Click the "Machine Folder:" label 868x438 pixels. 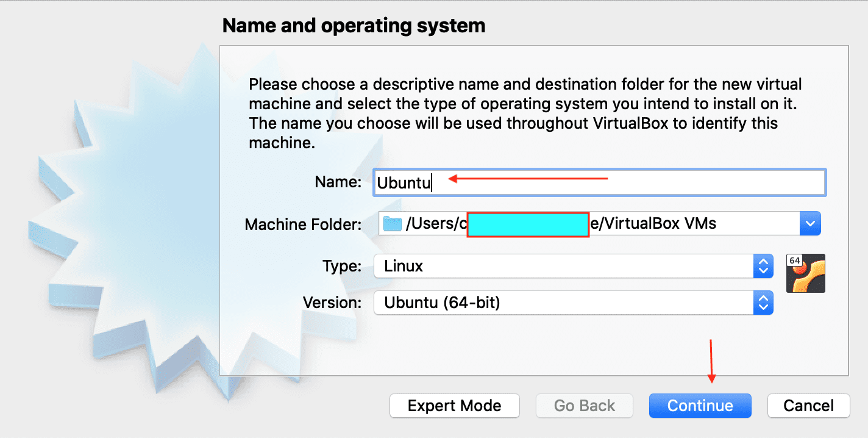coord(303,224)
